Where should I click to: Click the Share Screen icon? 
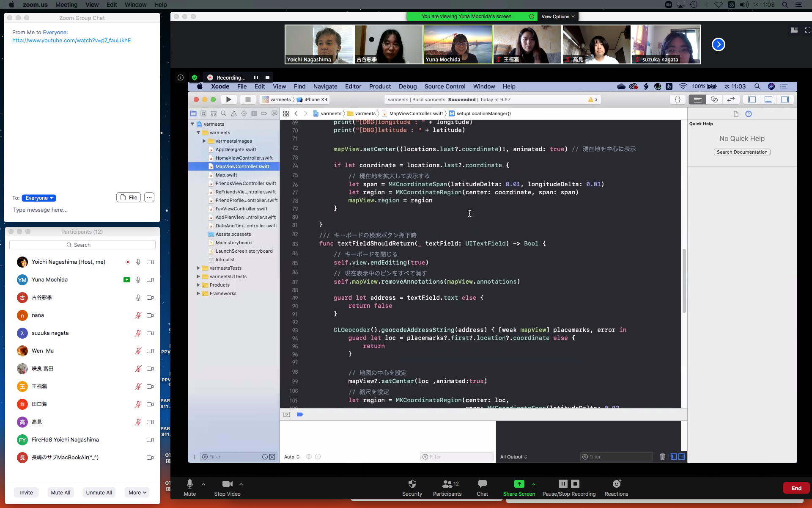[x=519, y=484]
